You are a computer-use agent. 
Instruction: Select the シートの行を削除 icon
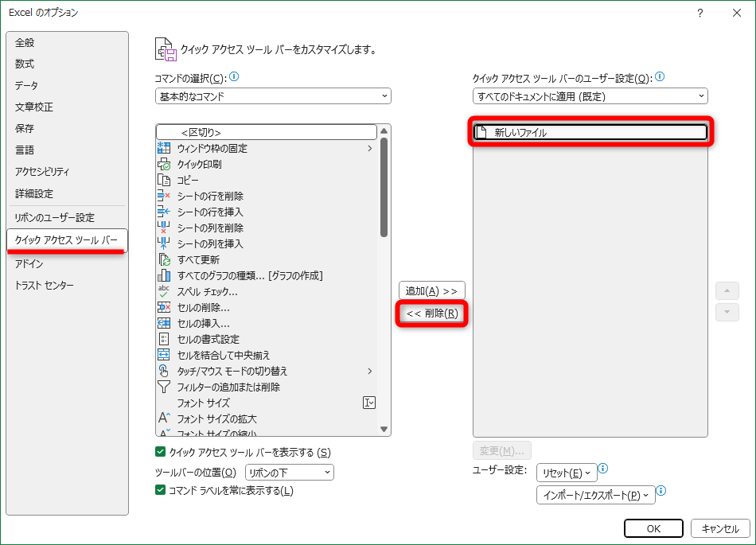click(164, 196)
